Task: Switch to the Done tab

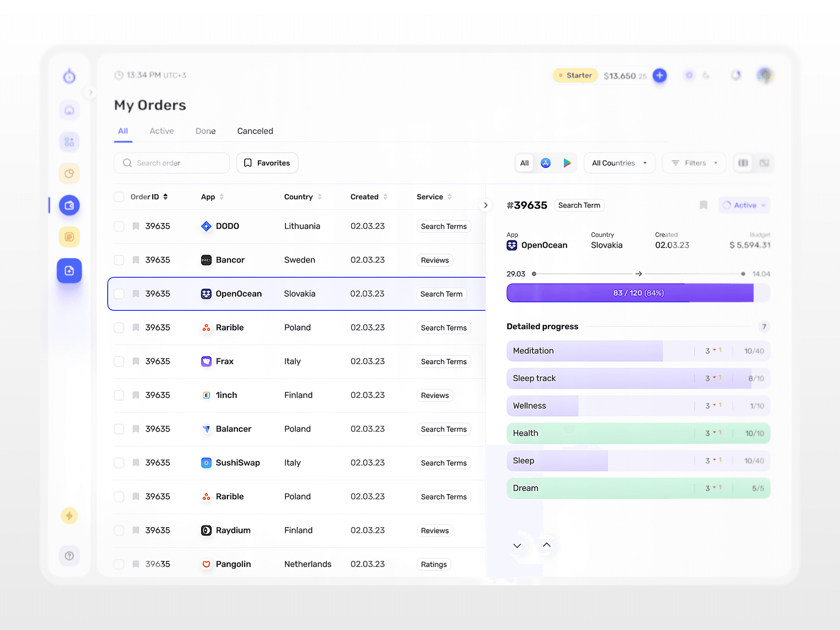Action: [206, 131]
